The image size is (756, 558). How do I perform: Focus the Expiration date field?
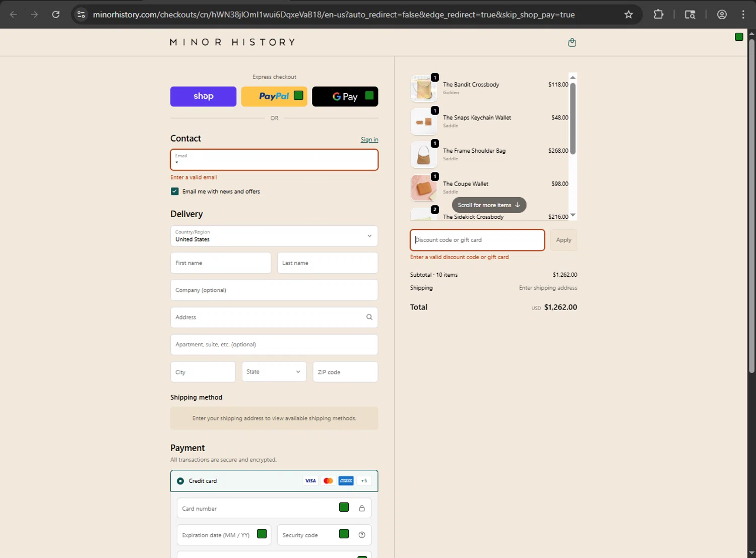(224, 535)
